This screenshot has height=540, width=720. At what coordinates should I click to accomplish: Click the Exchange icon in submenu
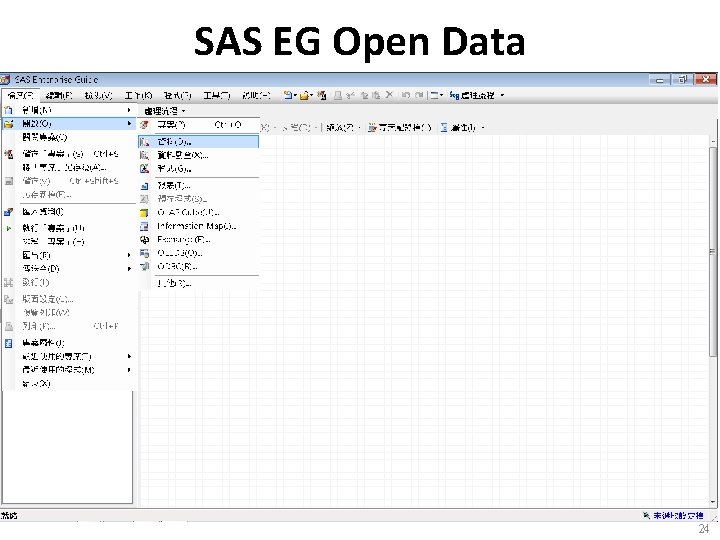coord(144,239)
